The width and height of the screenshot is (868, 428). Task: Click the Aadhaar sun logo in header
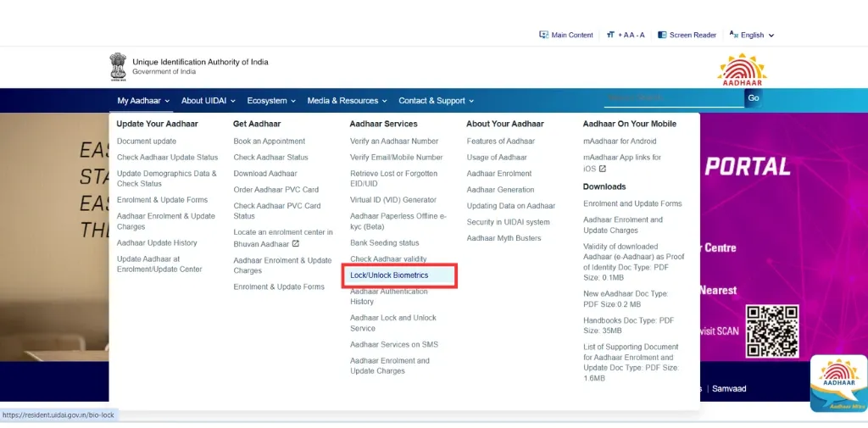point(742,69)
